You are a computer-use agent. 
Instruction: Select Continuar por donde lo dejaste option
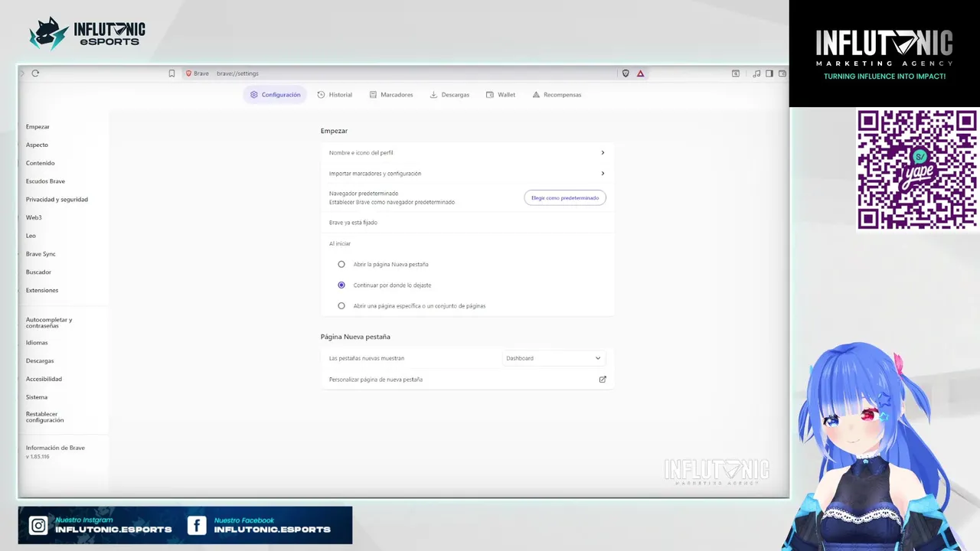(x=341, y=285)
